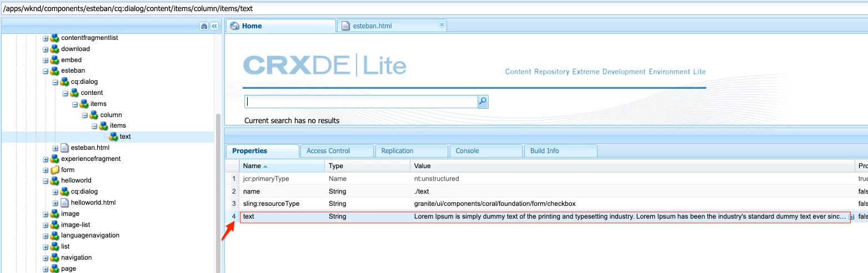This screenshot has width=868, height=273.
Task: Switch to the Home tab
Action: point(281,26)
